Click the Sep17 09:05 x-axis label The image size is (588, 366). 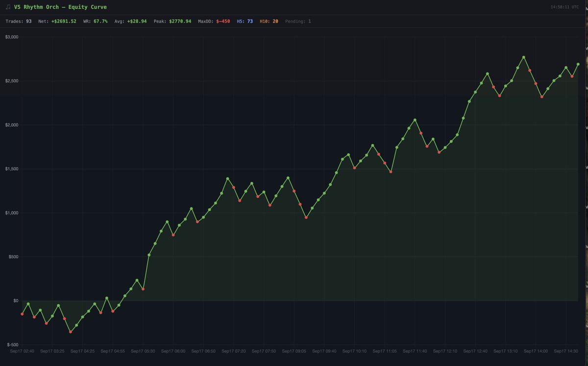(x=294, y=351)
